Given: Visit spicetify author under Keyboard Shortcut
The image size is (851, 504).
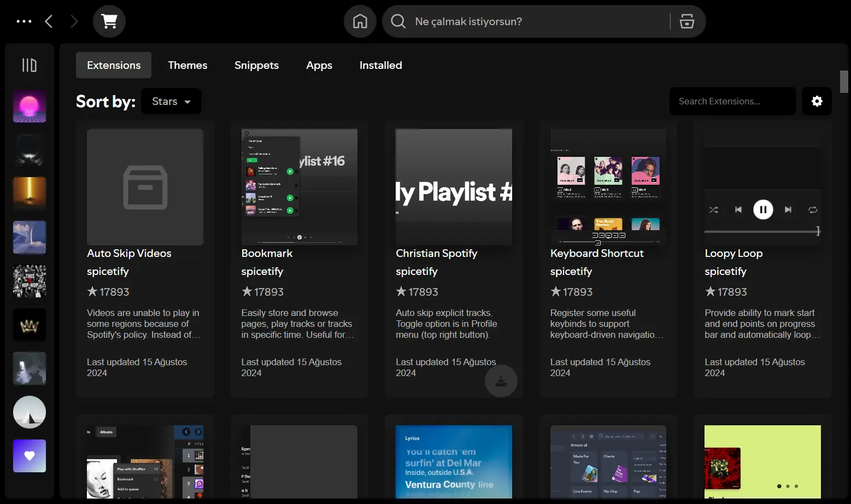Looking at the screenshot, I should point(571,272).
